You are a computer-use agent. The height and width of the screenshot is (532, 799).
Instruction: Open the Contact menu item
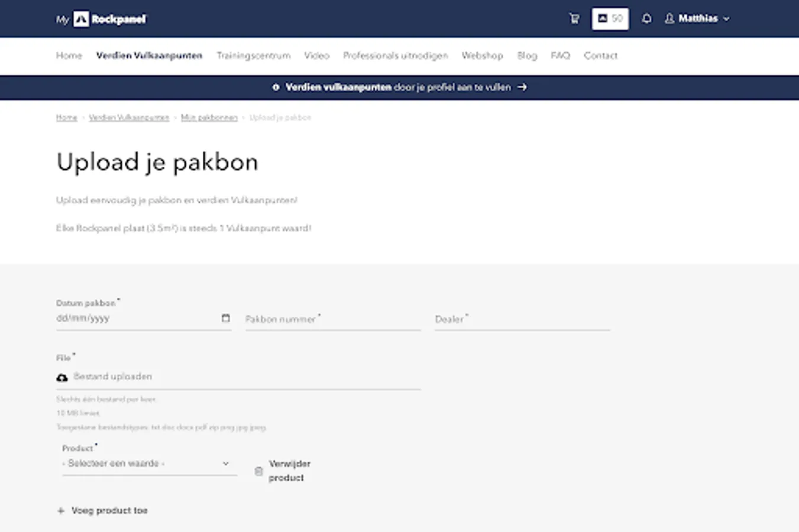click(600, 56)
